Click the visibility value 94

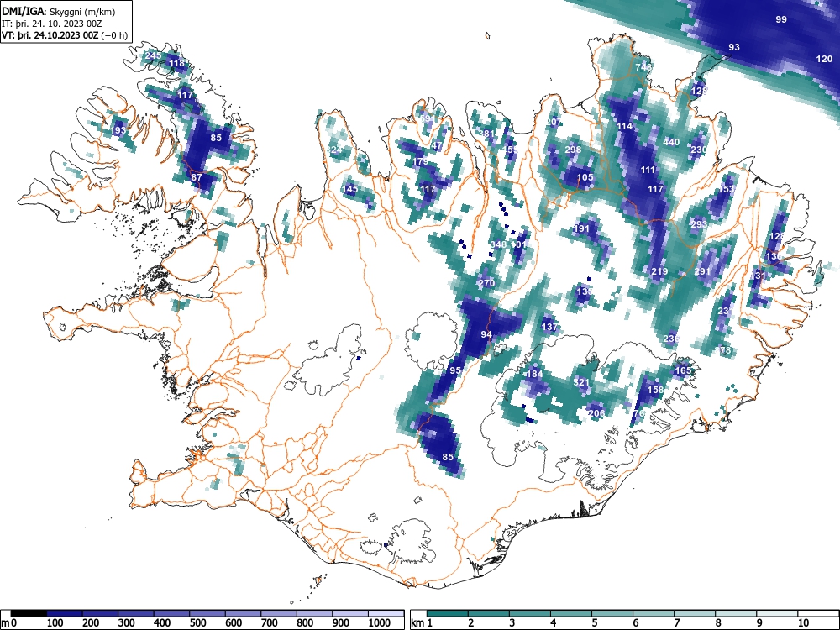click(x=486, y=334)
